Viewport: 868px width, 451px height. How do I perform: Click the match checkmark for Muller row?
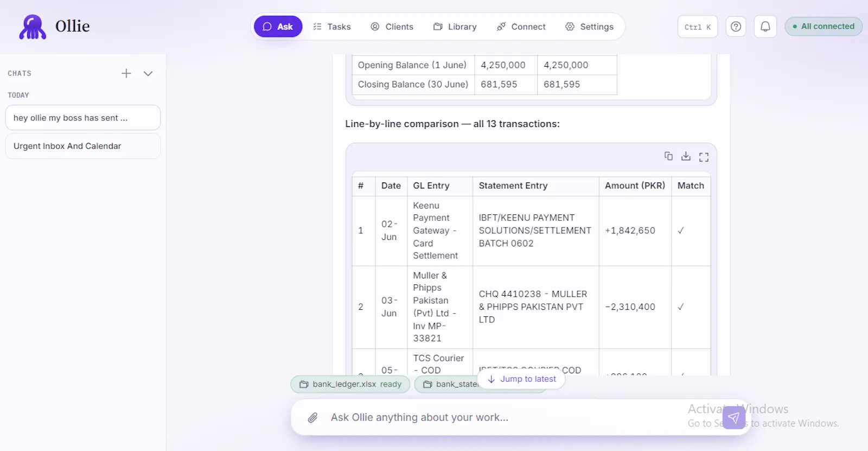(x=681, y=307)
